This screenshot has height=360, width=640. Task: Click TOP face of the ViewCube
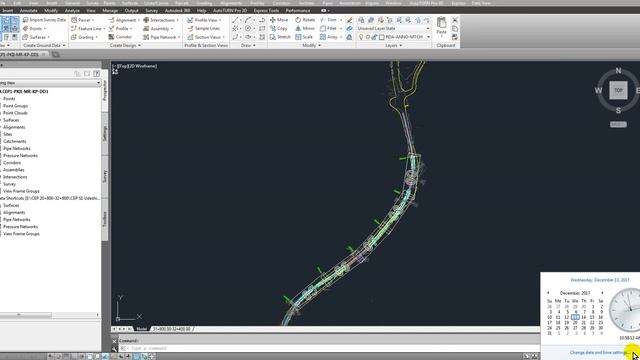pyautogui.click(x=618, y=90)
